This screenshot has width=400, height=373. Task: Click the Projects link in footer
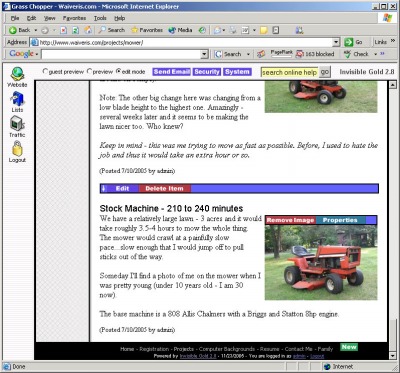(184, 349)
